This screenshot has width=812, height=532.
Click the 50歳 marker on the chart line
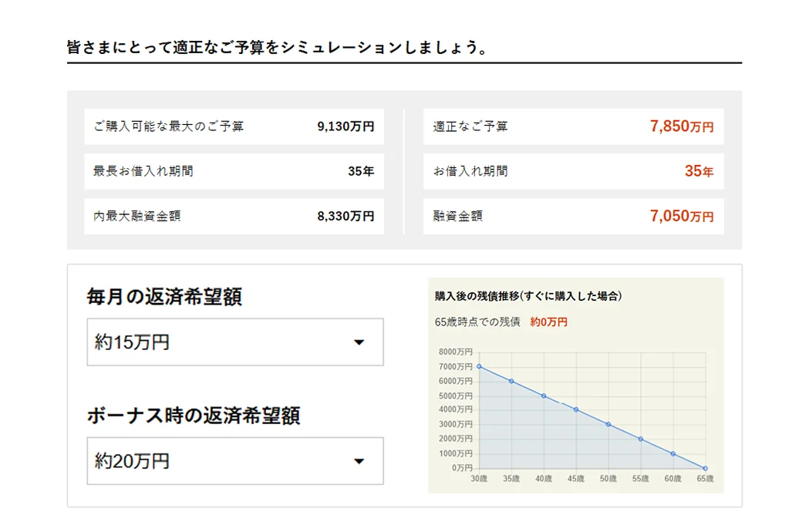pyautogui.click(x=608, y=425)
